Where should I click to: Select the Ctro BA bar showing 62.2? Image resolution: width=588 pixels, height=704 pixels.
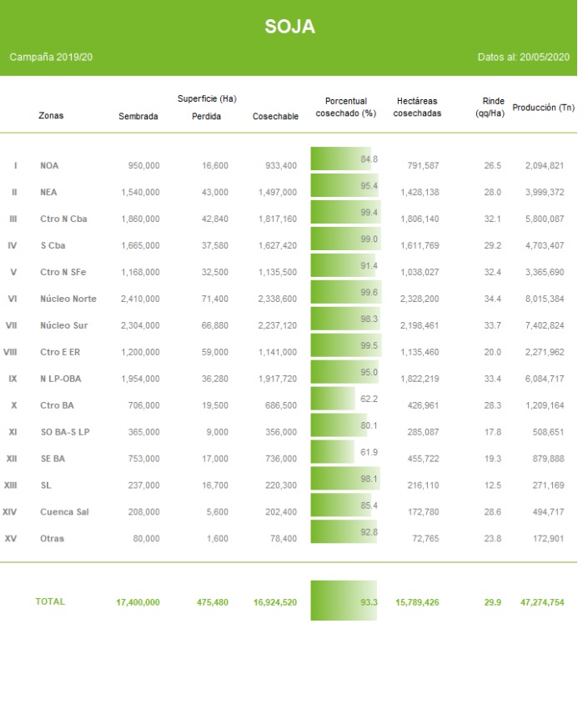(x=333, y=400)
